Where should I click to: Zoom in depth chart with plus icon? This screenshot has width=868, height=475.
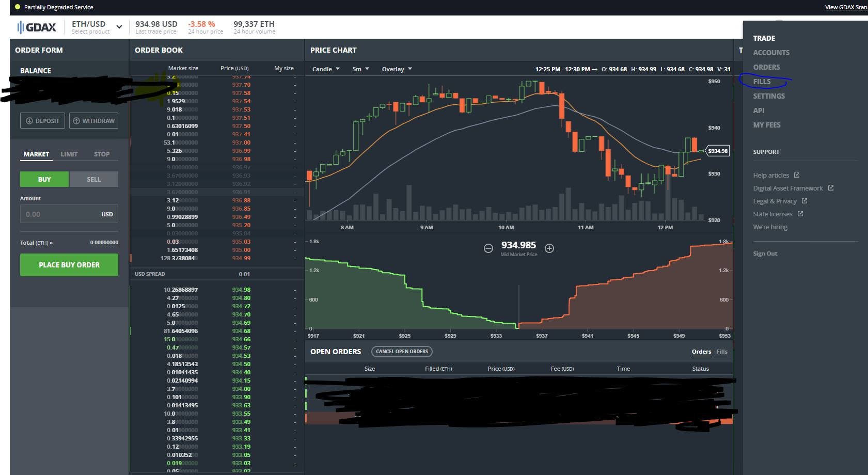tap(549, 248)
